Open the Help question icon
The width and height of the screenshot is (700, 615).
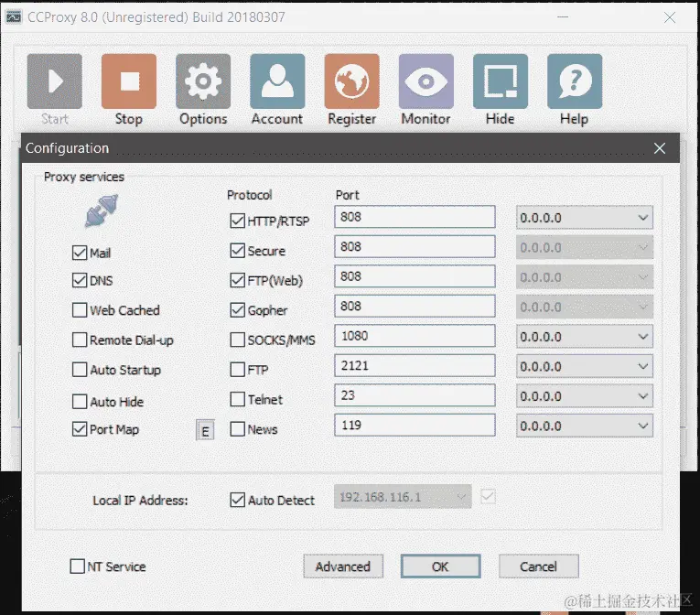(x=575, y=81)
